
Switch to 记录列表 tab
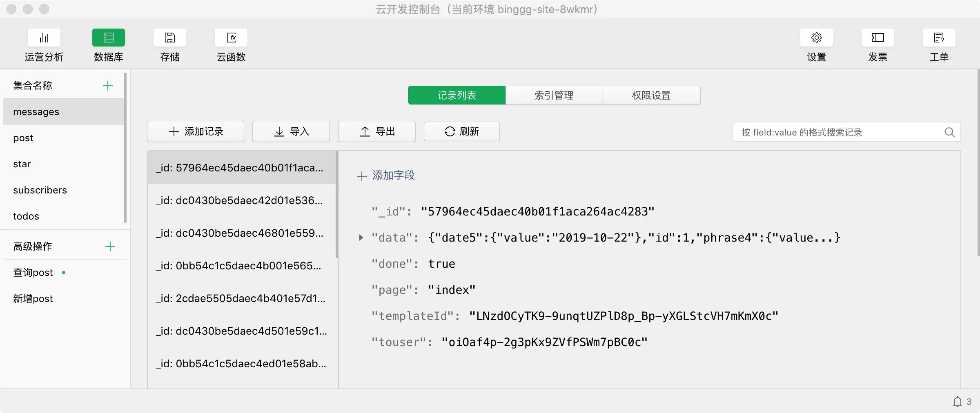[457, 95]
